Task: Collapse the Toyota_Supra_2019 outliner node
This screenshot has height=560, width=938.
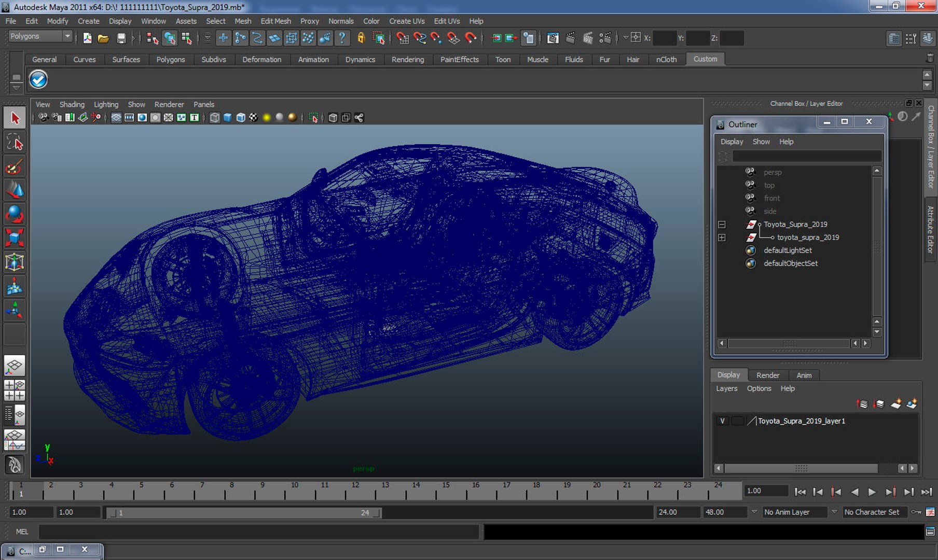Action: (722, 225)
